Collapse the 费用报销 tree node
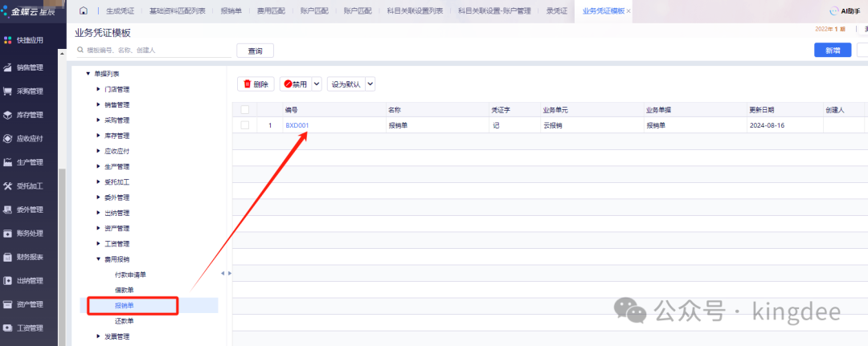Image resolution: width=868 pixels, height=346 pixels. coord(98,259)
